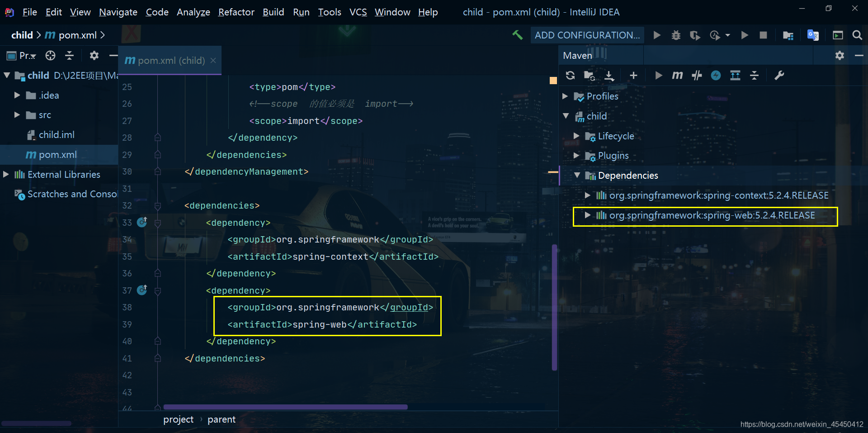Screen dimensions: 868x433
Task: Expand Profiles in Maven panel
Action: coord(565,96)
